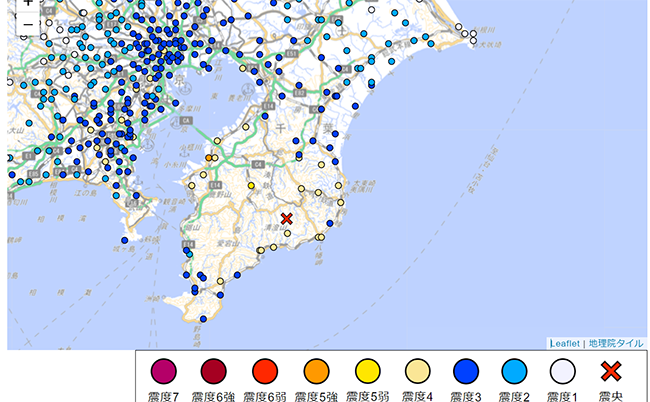This screenshot has width=650, height=402.
Task: Zoom out with the minus button
Action: click(x=27, y=26)
